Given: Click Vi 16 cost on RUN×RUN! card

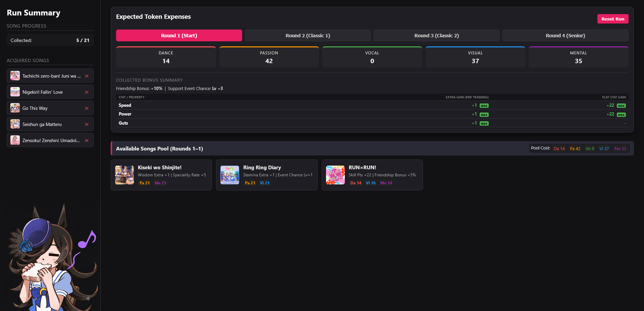Looking at the screenshot, I should click(371, 183).
